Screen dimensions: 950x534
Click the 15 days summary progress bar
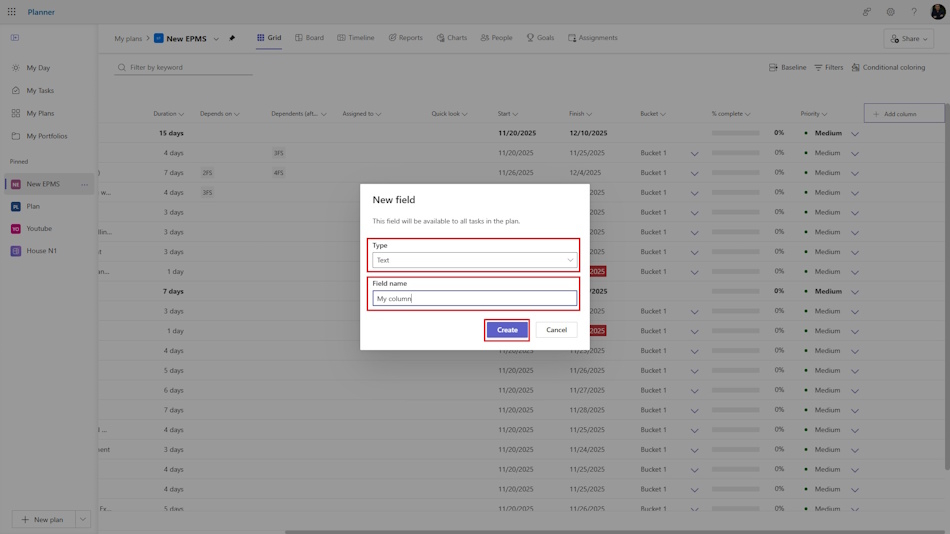736,133
